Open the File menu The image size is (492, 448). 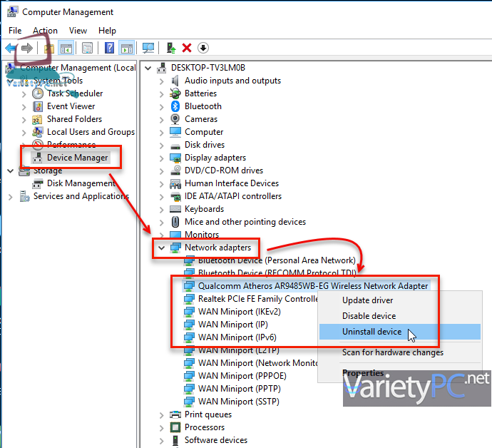(x=15, y=31)
